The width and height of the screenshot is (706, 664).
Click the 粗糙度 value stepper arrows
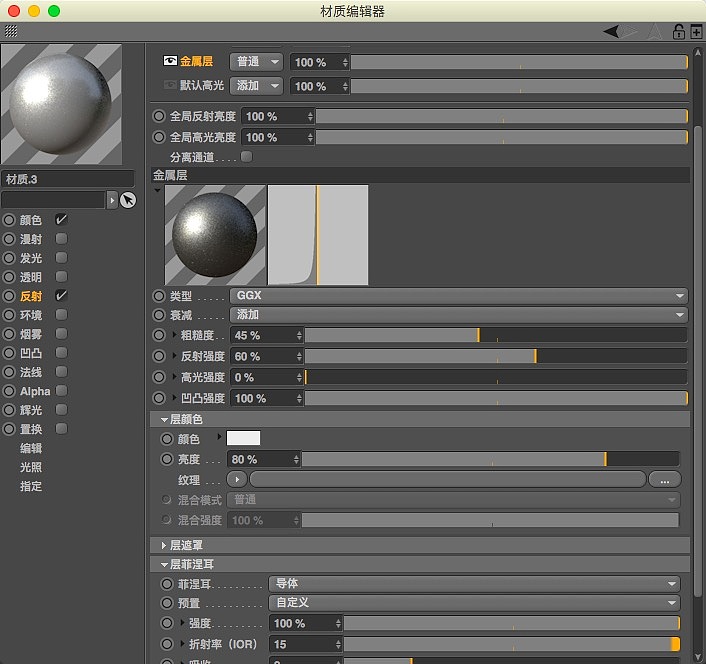[x=299, y=335]
